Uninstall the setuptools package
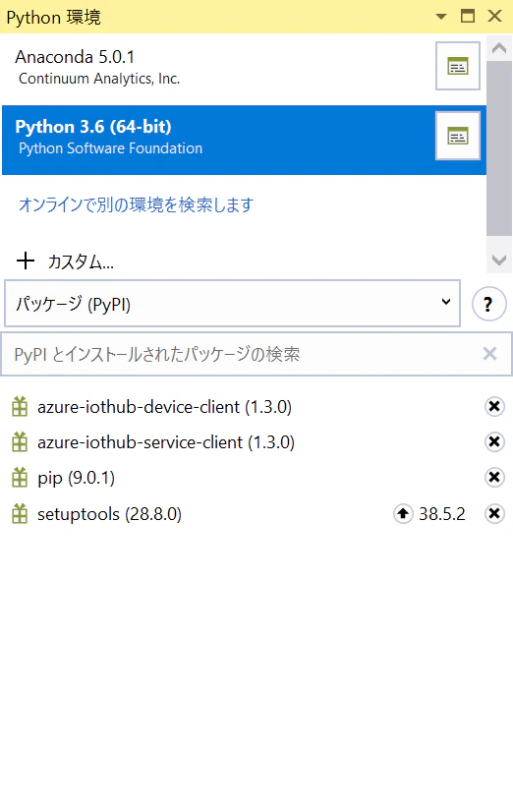This screenshot has width=513, height=812. tap(494, 514)
